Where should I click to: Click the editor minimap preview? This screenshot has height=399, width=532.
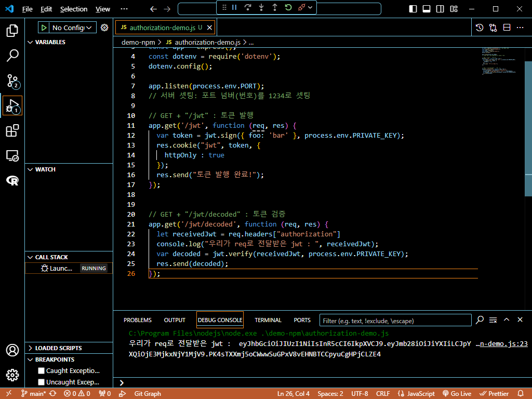point(499,61)
